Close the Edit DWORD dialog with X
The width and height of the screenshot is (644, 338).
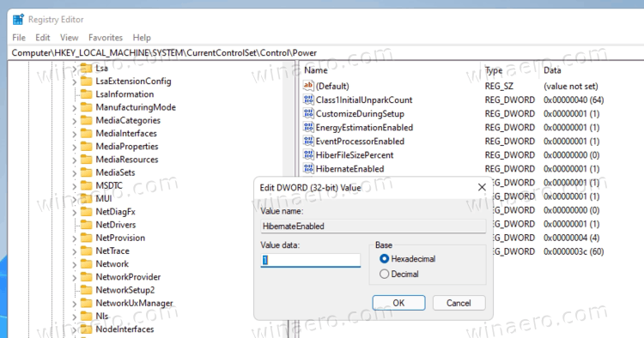[x=482, y=188]
